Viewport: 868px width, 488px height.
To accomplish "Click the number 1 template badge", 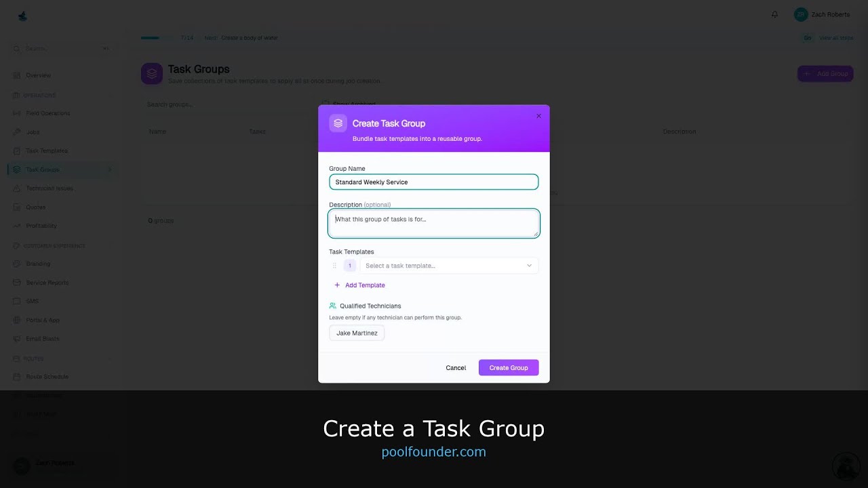I will pos(350,266).
